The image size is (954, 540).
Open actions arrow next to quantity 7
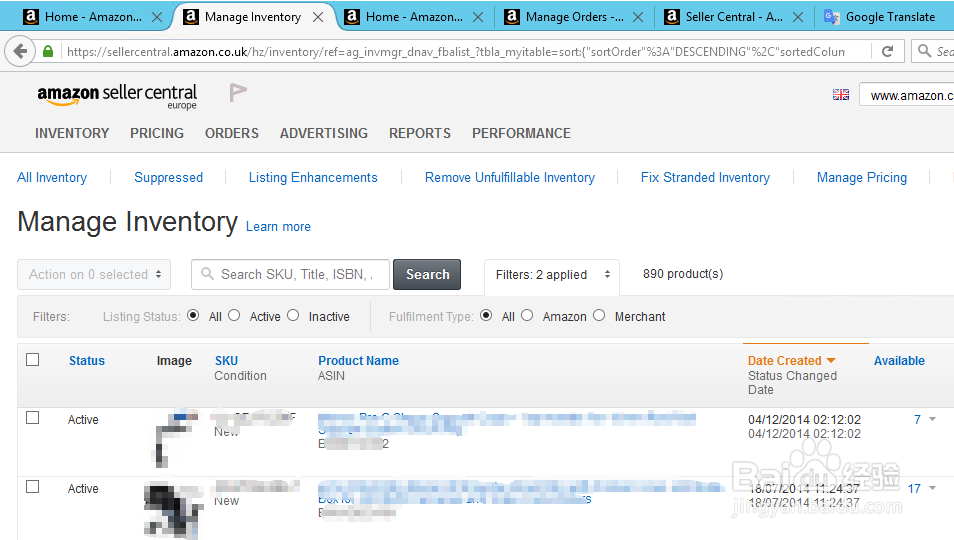[932, 419]
